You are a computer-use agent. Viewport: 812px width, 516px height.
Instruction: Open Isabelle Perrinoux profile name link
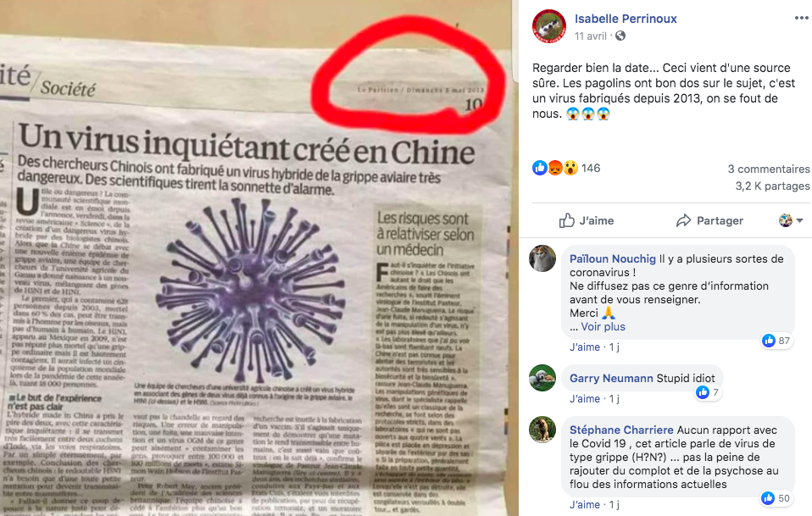click(626, 19)
